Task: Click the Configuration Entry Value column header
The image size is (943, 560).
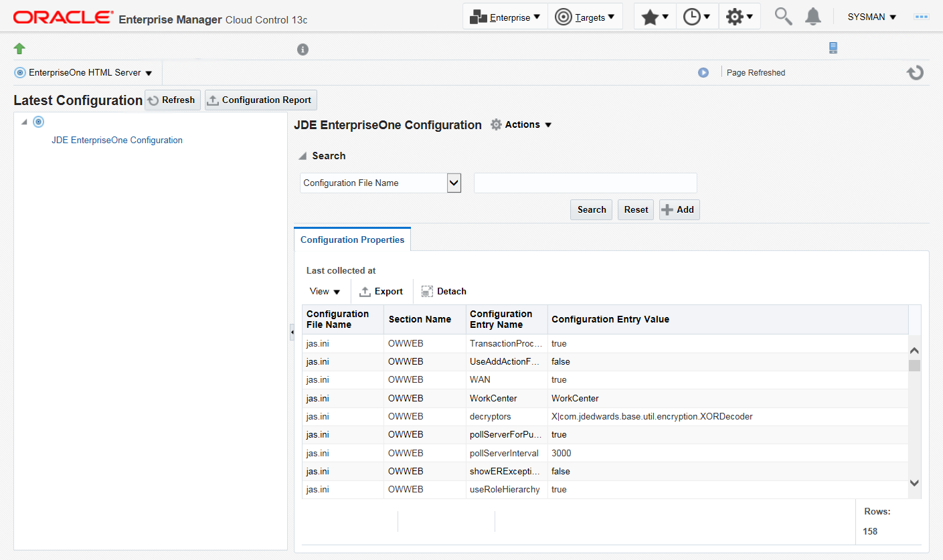Action: [727, 319]
